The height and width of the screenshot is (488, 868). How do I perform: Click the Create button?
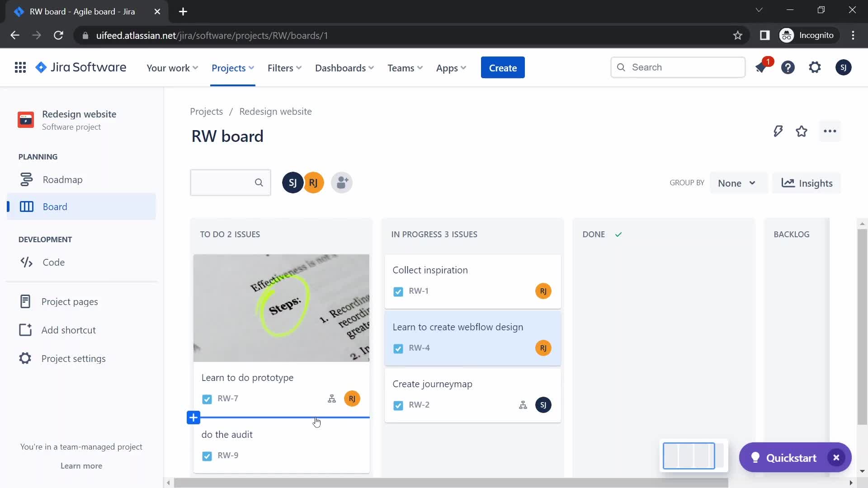coord(503,67)
